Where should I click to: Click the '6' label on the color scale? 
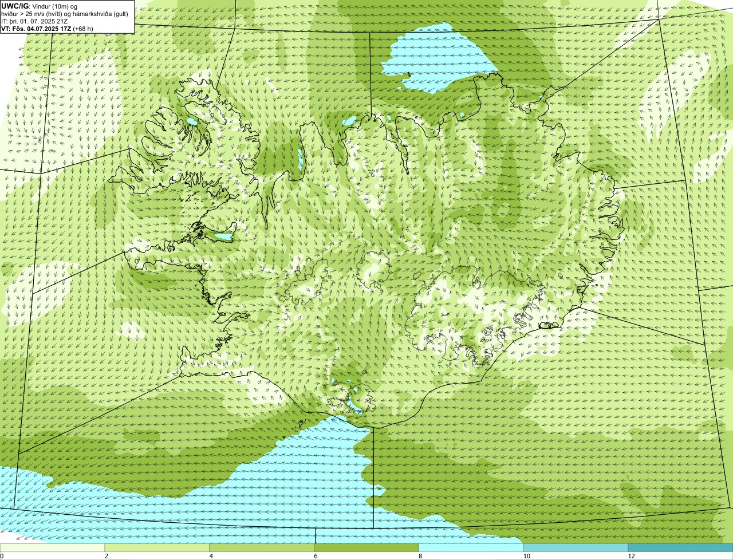click(316, 556)
